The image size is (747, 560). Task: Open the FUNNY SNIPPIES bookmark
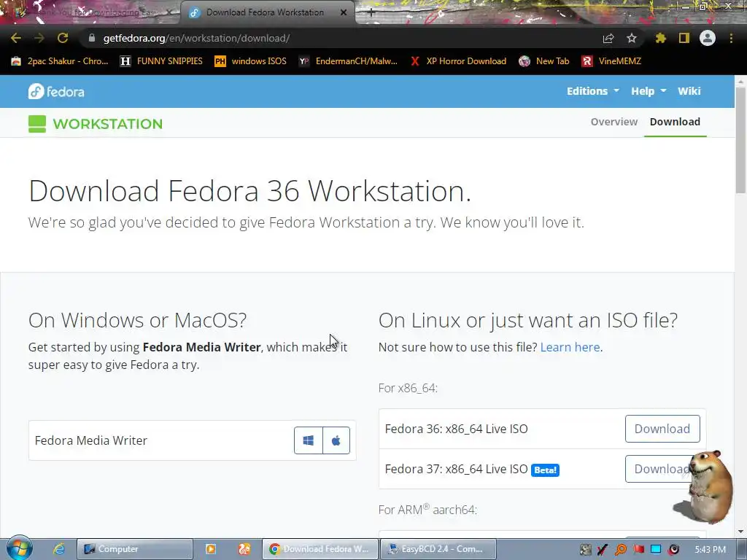(x=161, y=61)
